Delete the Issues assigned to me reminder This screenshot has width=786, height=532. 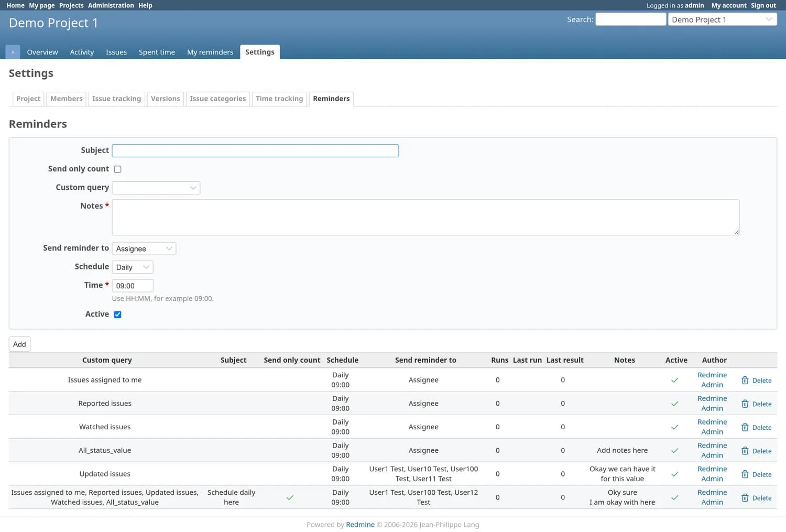coord(757,381)
